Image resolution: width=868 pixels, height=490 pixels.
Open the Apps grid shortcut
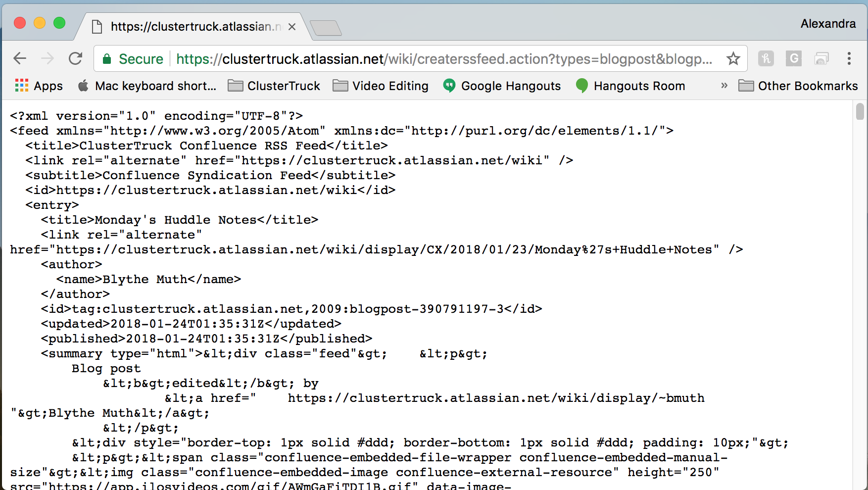pyautogui.click(x=39, y=86)
